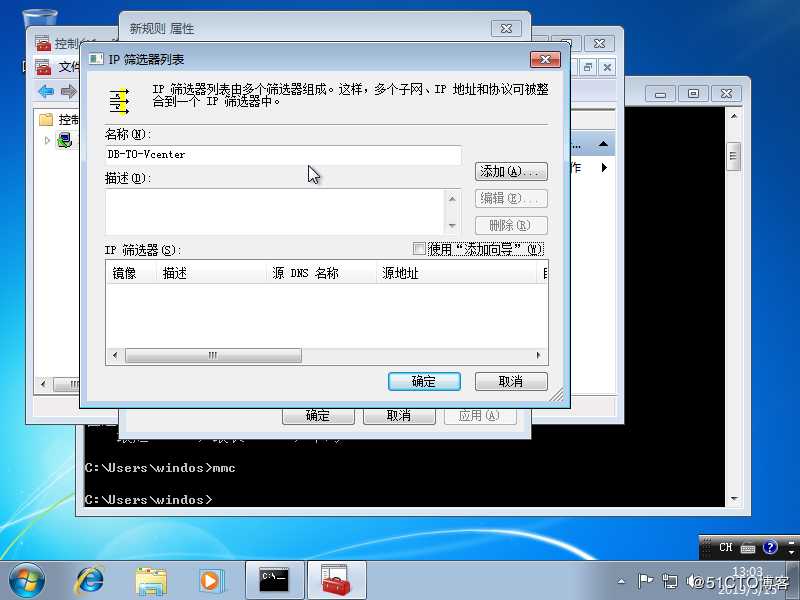Click the language bar options dropdown arrow

791,551
